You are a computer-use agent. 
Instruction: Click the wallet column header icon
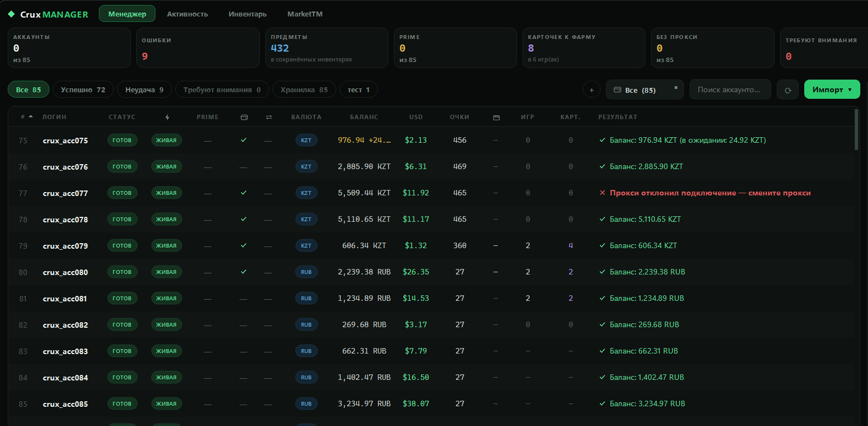tap(244, 117)
